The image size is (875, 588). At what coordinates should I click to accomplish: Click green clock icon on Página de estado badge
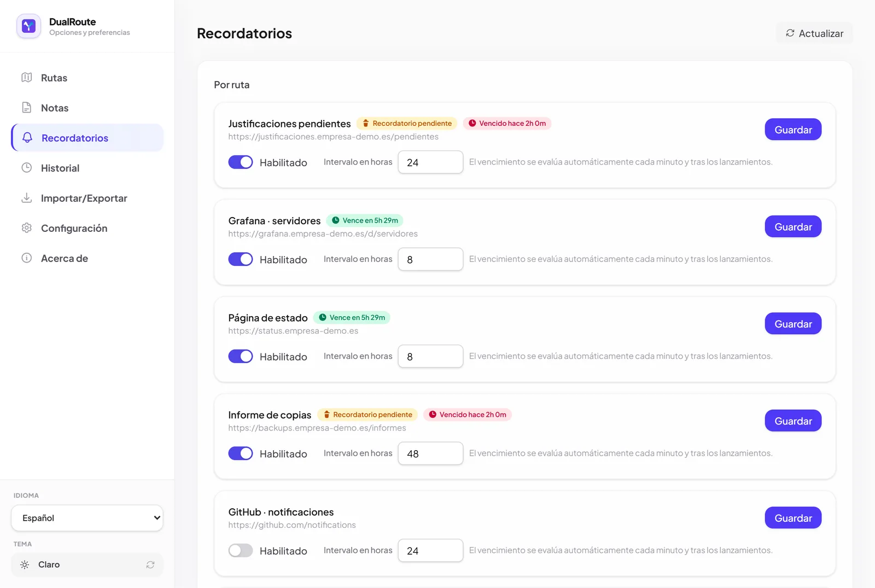tap(322, 318)
